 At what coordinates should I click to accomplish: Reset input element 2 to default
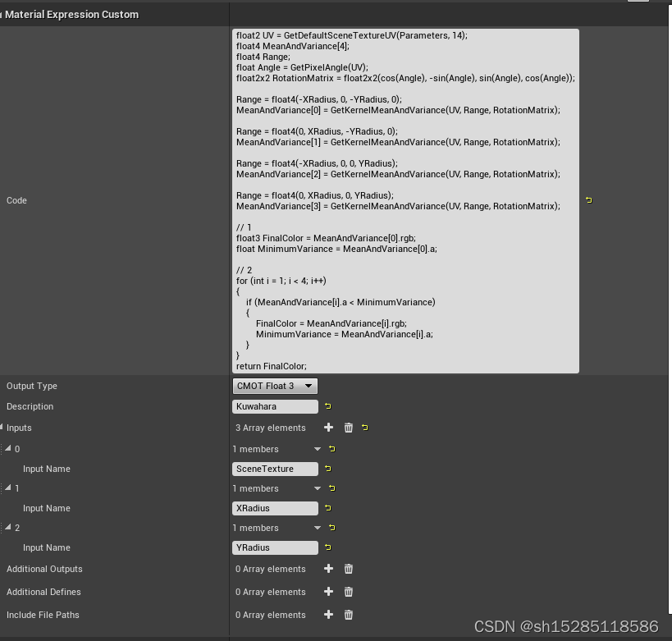pyautogui.click(x=332, y=528)
